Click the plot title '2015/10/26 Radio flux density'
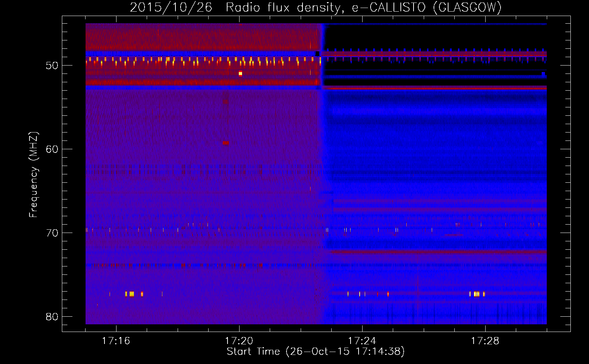589x364 pixels. (x=237, y=8)
